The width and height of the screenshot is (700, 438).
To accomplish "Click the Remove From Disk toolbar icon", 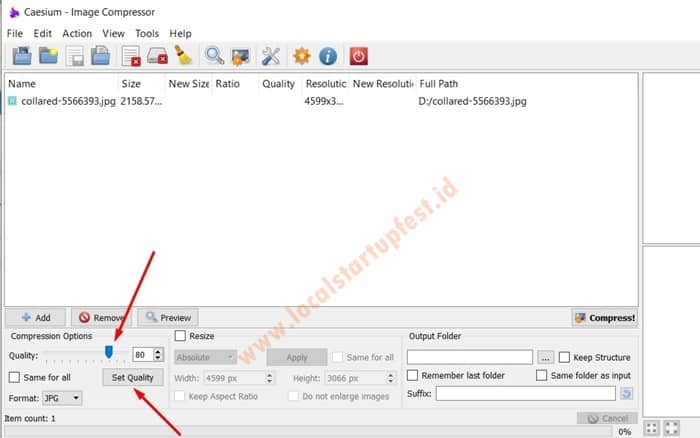I will click(157, 56).
